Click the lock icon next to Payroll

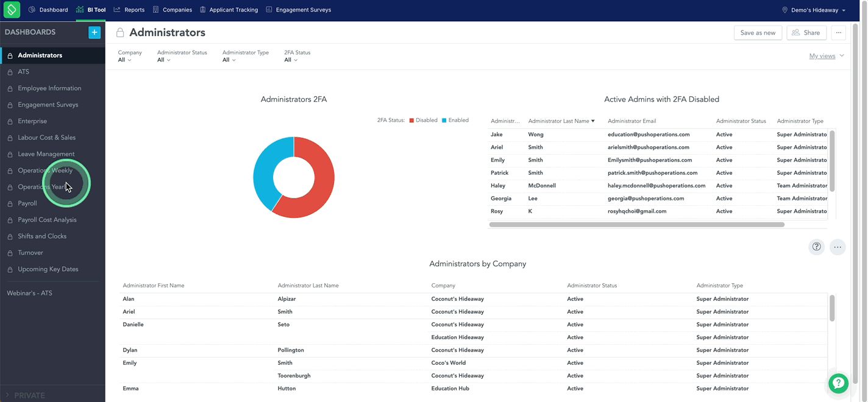click(x=10, y=203)
